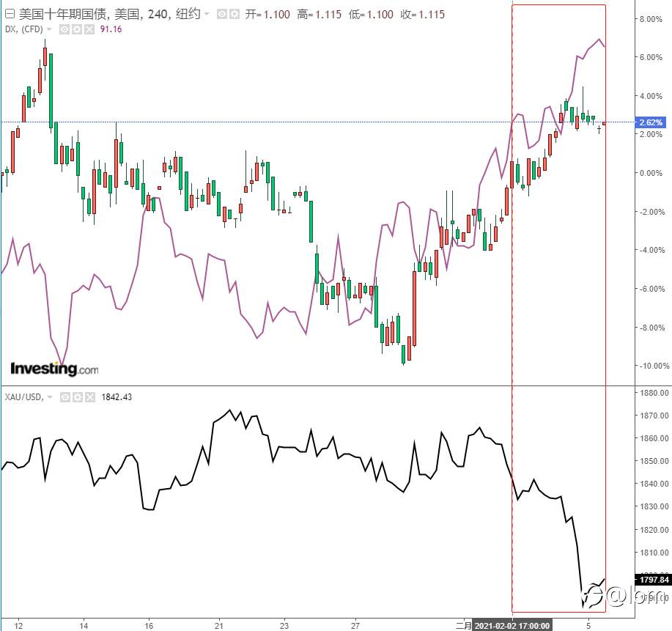Remove the XAU/USD indicator pane

coord(89,397)
